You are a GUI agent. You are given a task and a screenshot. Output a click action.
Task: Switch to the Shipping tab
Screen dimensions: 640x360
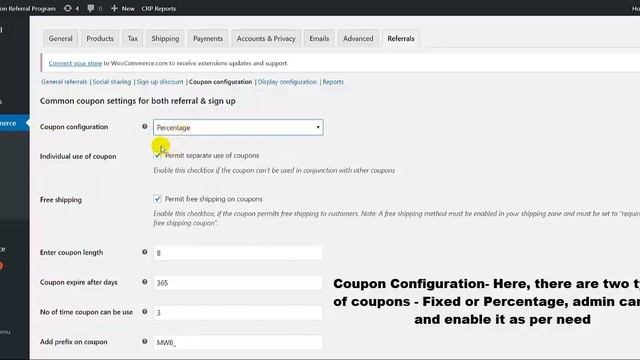[165, 38]
